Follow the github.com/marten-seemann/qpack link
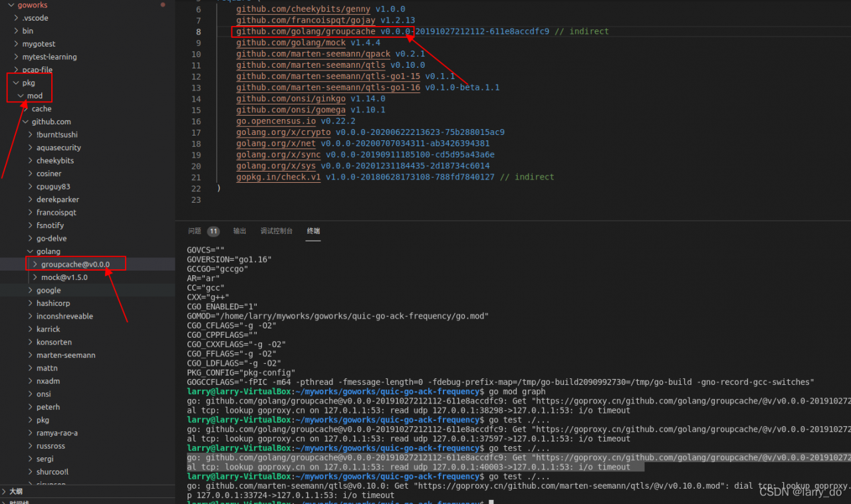The height and width of the screenshot is (504, 851). (x=313, y=54)
